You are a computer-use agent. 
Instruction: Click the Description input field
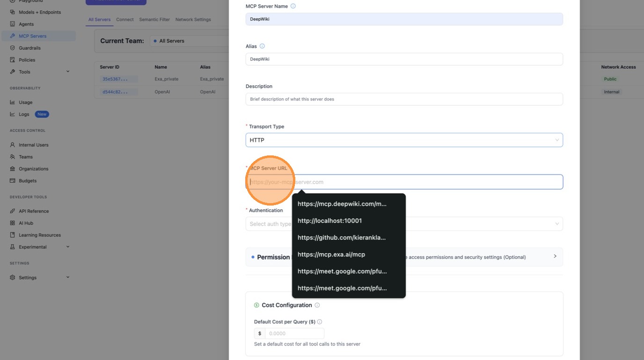click(404, 99)
